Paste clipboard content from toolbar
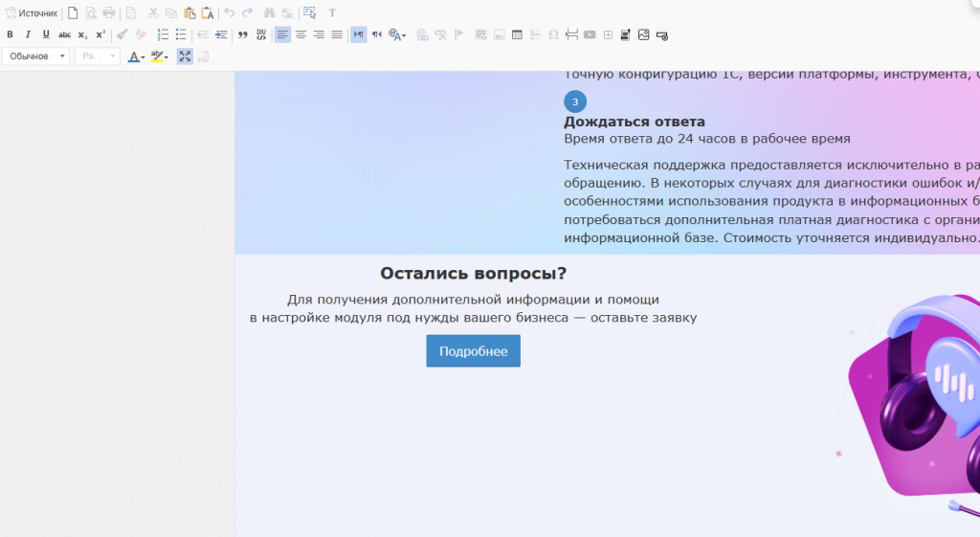 click(189, 13)
